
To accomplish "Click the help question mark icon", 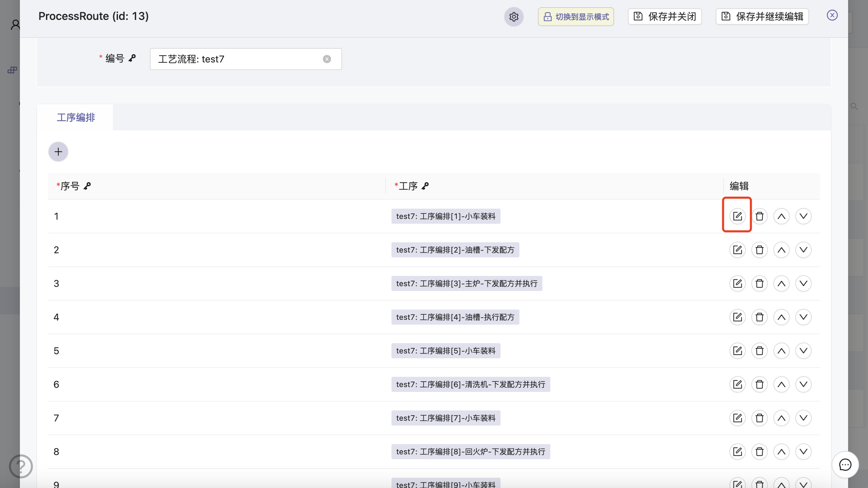I will click(x=21, y=466).
